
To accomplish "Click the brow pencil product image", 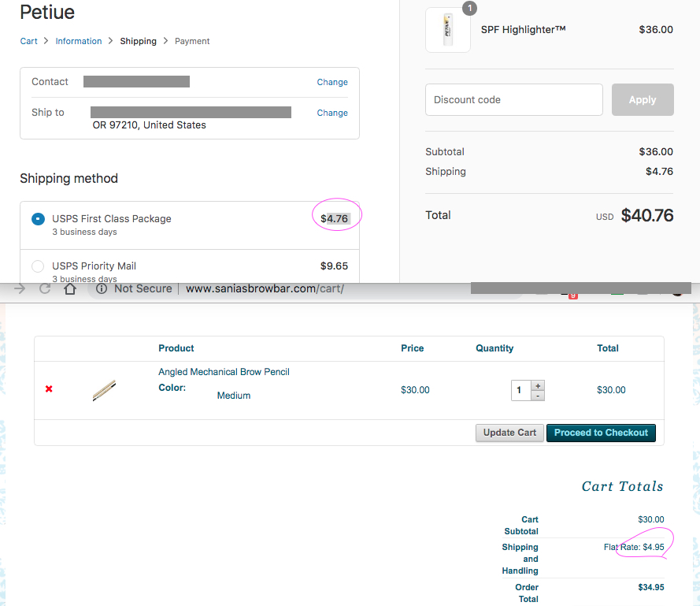I will (104, 390).
